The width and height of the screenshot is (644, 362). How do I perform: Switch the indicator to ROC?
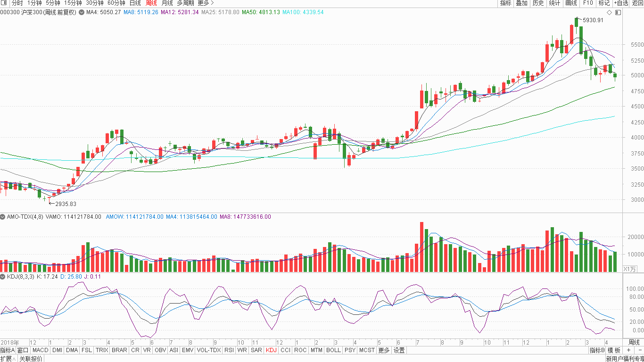coord(300,350)
